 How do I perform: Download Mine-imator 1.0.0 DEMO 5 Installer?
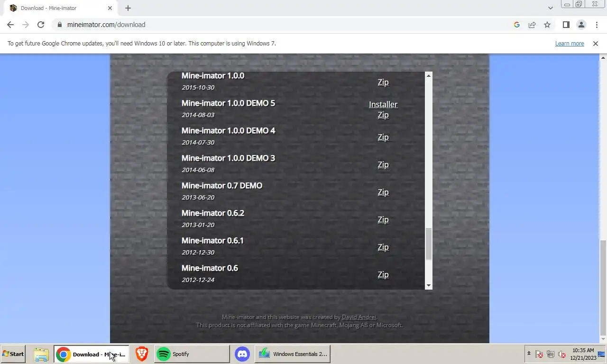tap(383, 104)
